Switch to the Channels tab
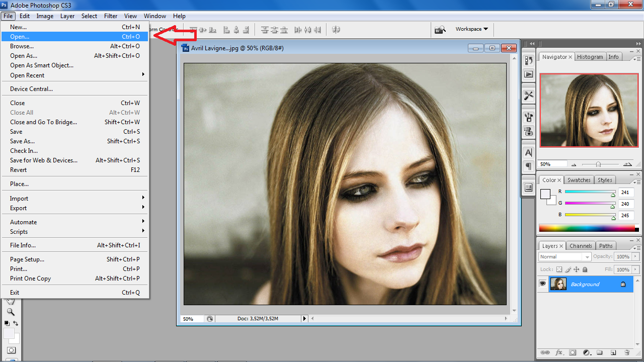This screenshot has width=644, height=362. click(x=581, y=246)
